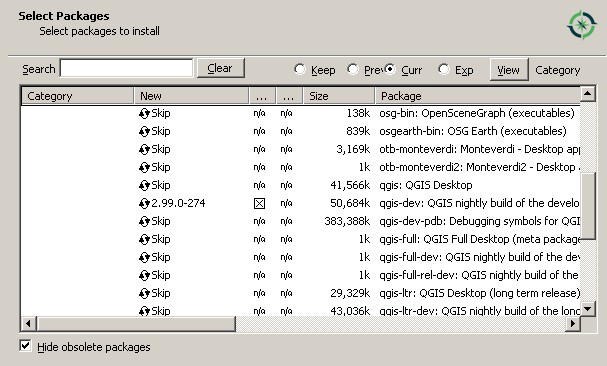Click the cycle icon for osgearth-bin package
The image size is (607, 366).
tap(144, 132)
